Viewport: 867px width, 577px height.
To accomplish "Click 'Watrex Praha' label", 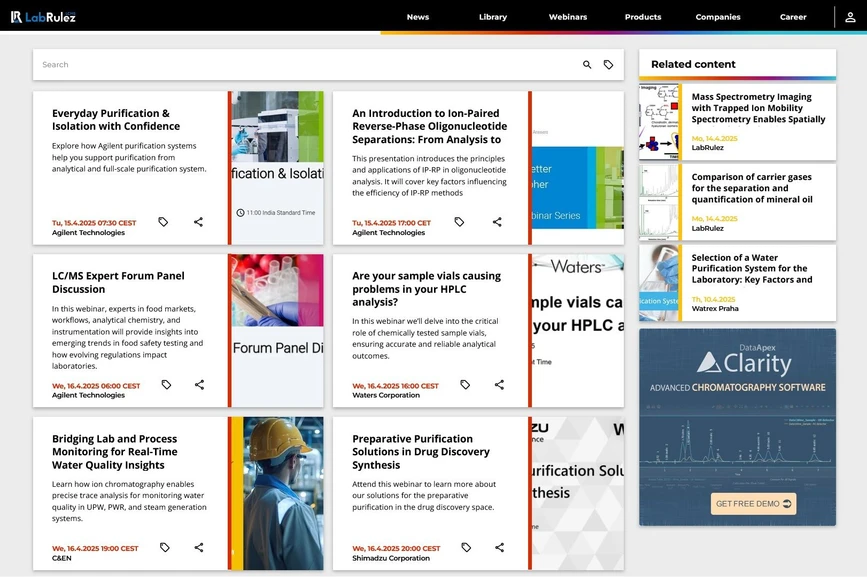I will tap(715, 308).
